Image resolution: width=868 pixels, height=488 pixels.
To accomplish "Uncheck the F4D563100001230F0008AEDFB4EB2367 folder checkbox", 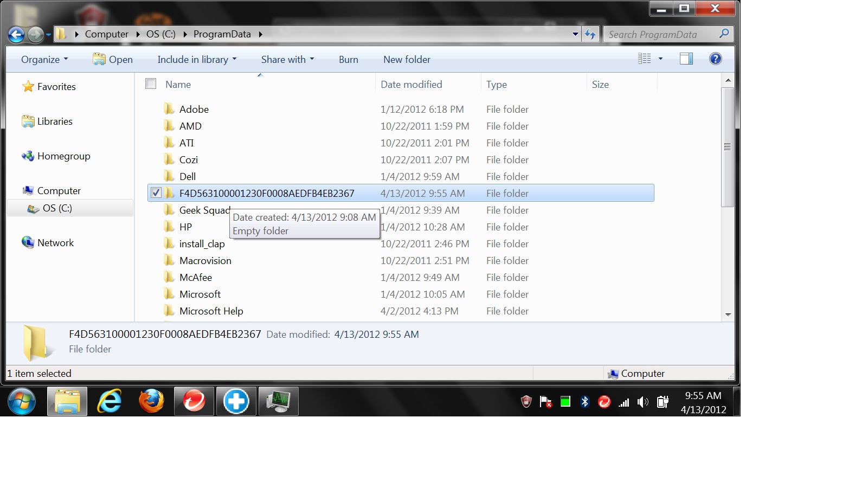I will [156, 193].
